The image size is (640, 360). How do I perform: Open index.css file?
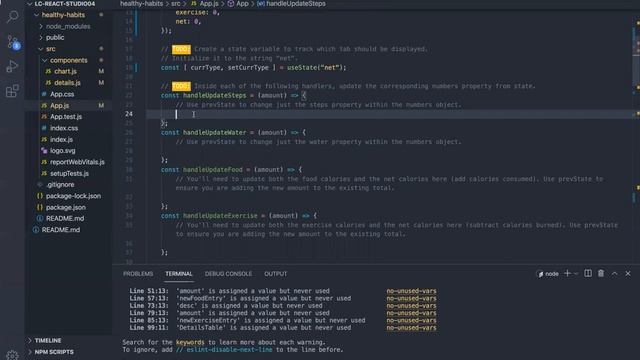tap(64, 128)
